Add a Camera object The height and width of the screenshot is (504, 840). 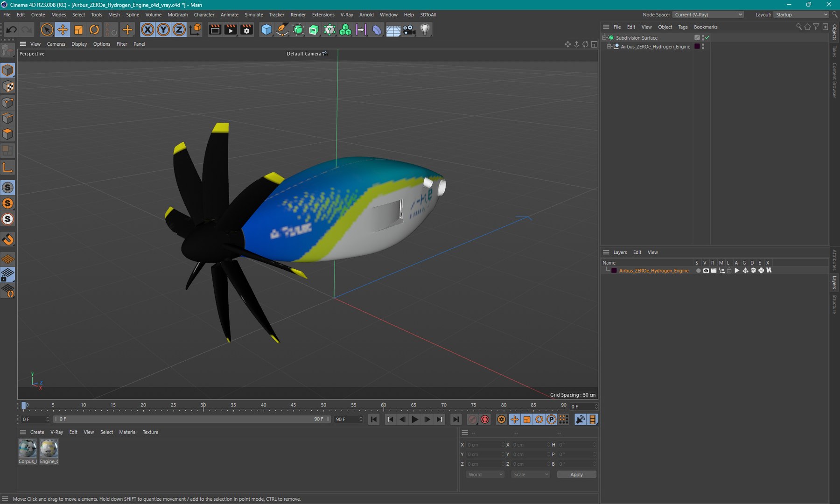(409, 30)
